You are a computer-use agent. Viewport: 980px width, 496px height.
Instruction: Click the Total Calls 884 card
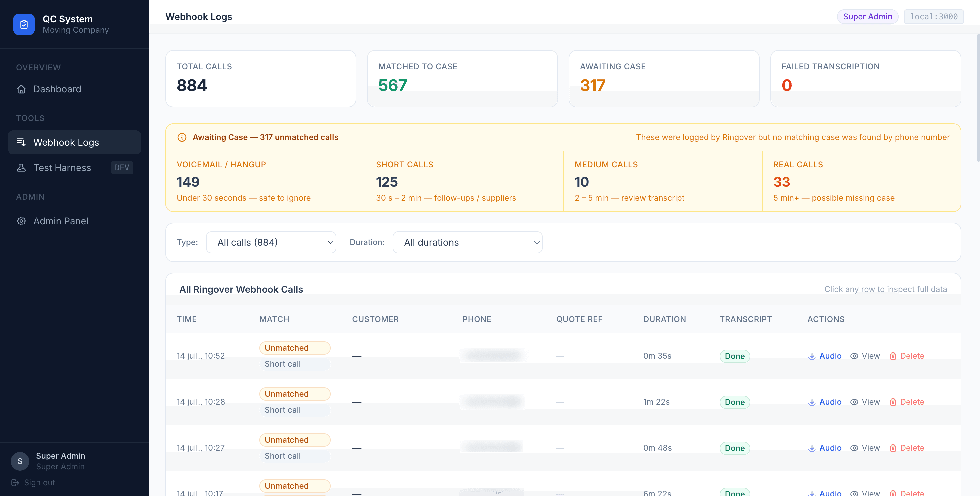pyautogui.click(x=261, y=79)
